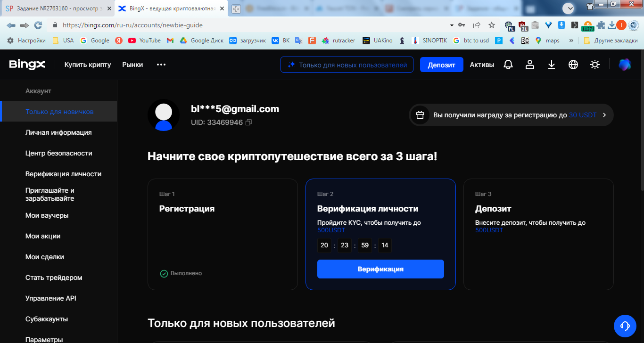The image size is (644, 343).
Task: Open a new browser tab
Action: [236, 8]
